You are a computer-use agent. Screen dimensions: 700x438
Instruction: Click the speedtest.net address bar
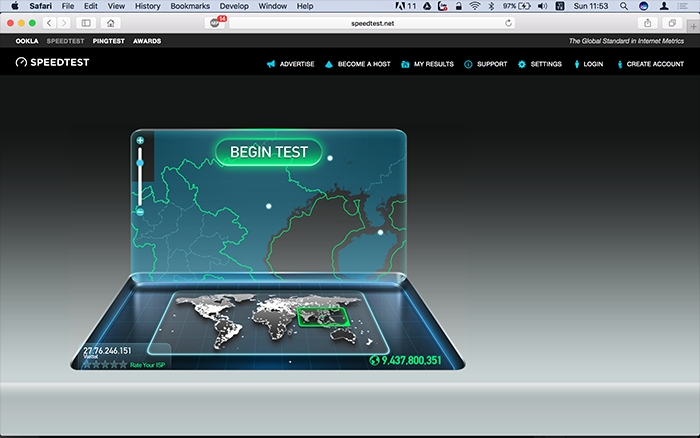point(372,23)
